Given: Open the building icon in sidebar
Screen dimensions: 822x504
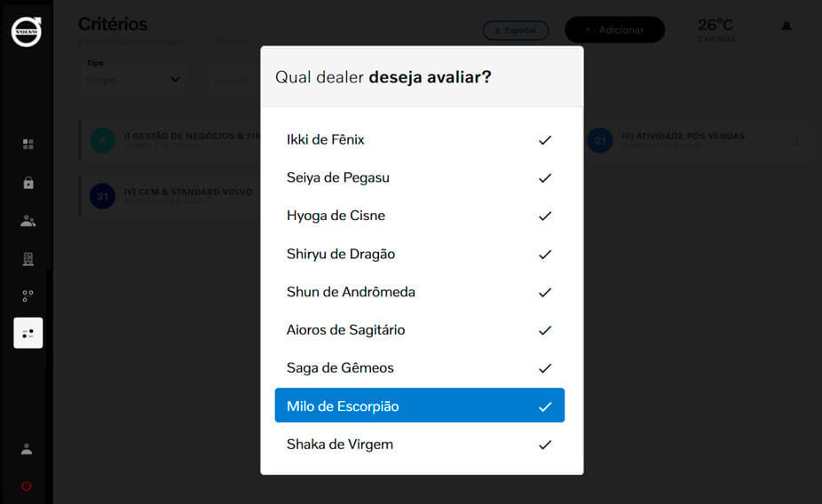Looking at the screenshot, I should [x=28, y=259].
